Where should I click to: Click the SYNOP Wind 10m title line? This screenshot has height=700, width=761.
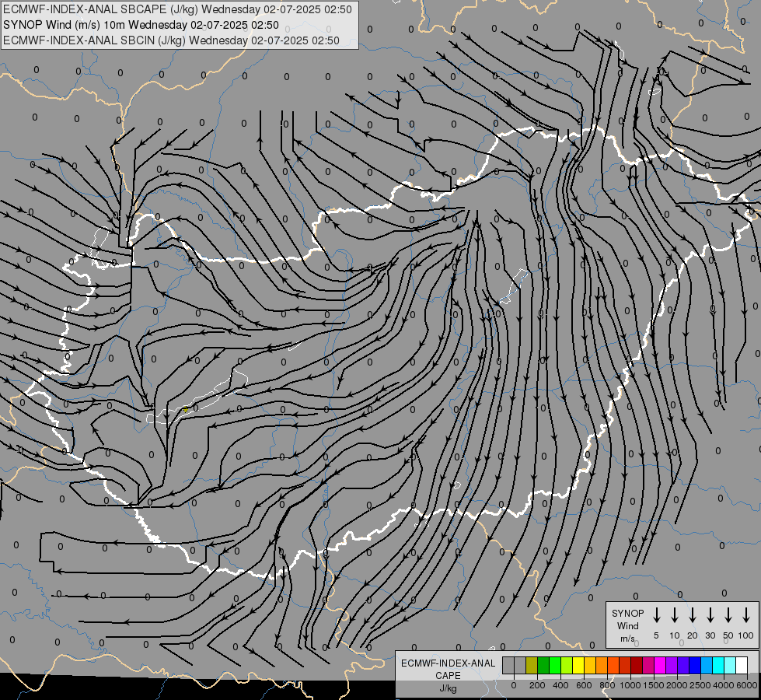click(141, 25)
